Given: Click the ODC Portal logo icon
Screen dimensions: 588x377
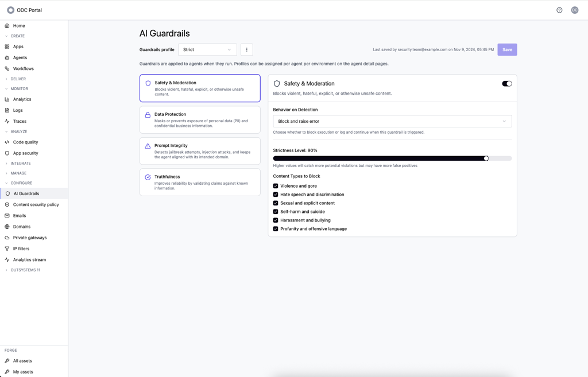Looking at the screenshot, I should pyautogui.click(x=10, y=10).
